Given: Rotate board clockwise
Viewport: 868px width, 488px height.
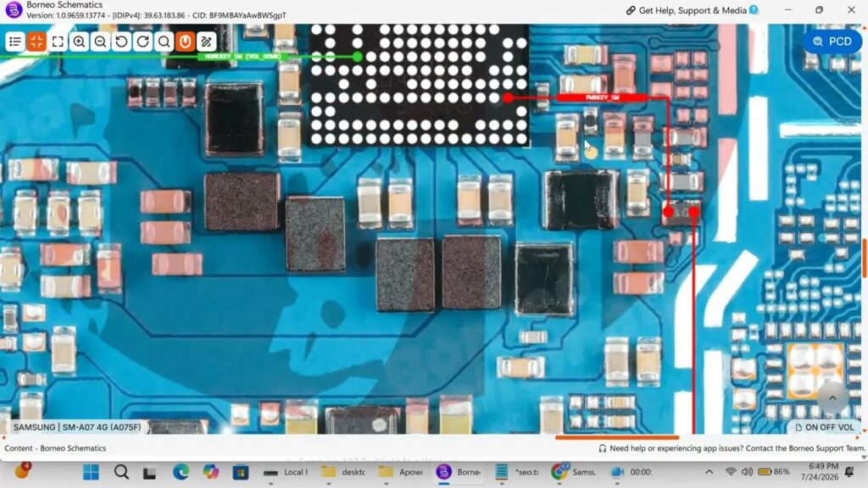Looking at the screenshot, I should pyautogui.click(x=142, y=42).
